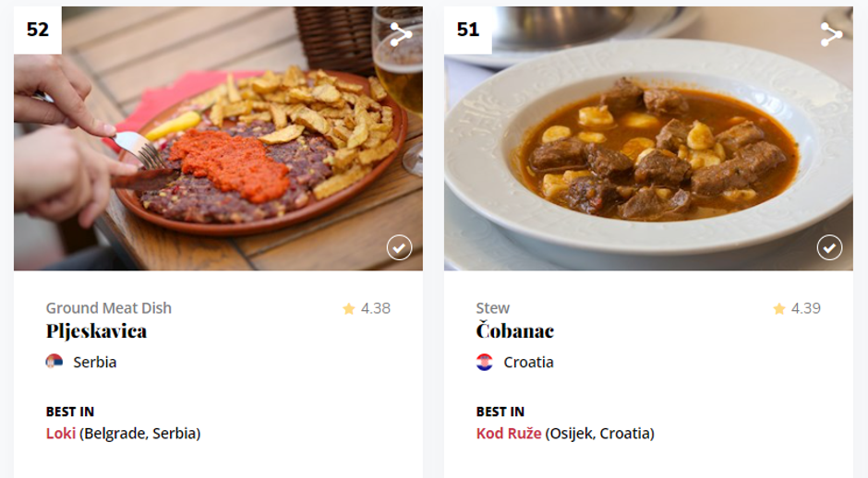Select the Stew category label

(x=493, y=308)
